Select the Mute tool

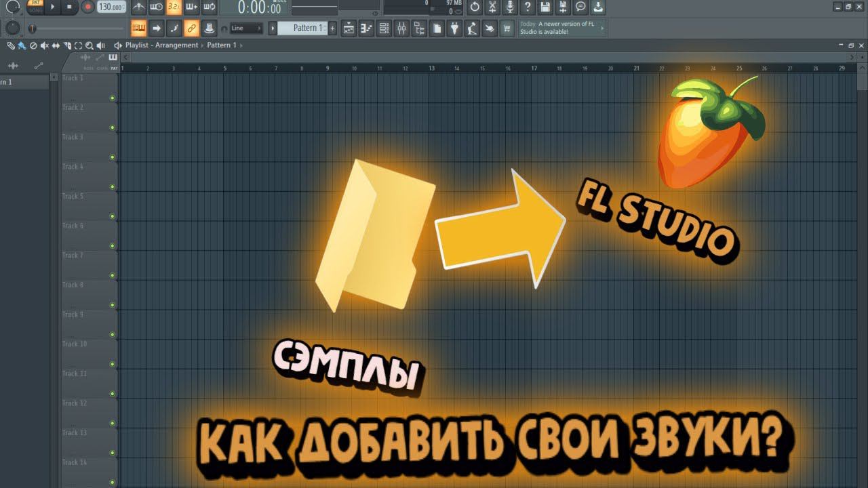tap(45, 45)
